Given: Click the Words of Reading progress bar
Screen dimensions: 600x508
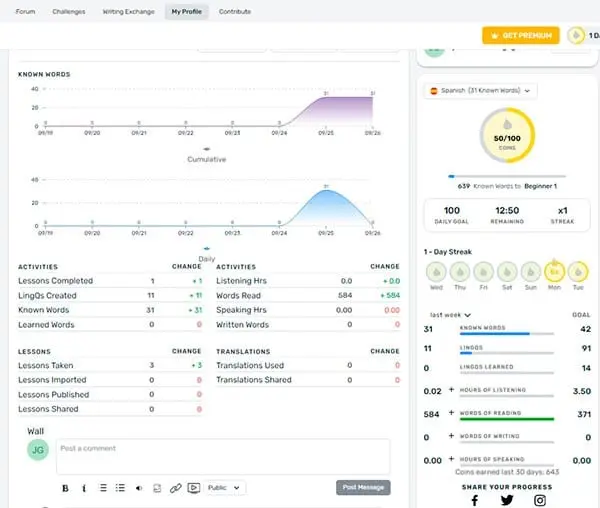Looking at the screenshot, I should click(x=507, y=419).
